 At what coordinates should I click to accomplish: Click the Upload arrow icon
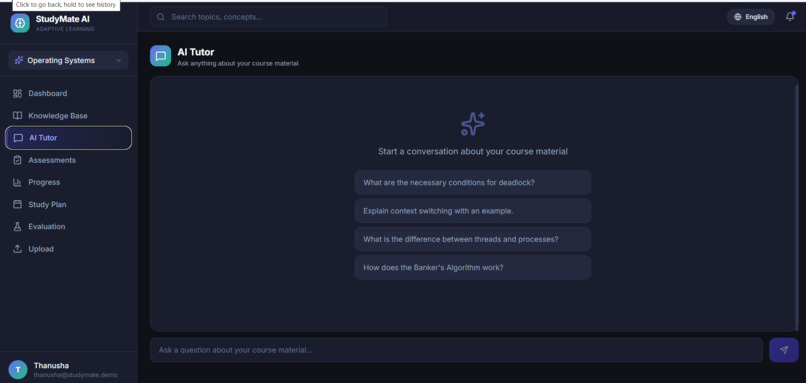point(17,249)
